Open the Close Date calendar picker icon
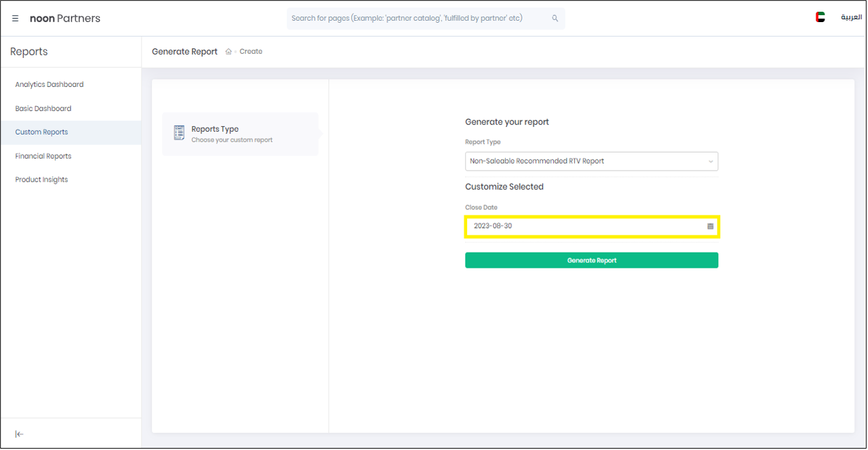The height and width of the screenshot is (450, 868). [710, 226]
